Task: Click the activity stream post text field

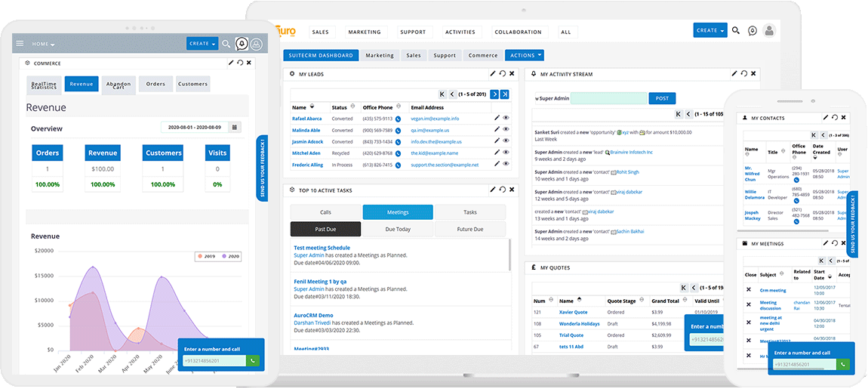Action: point(608,98)
